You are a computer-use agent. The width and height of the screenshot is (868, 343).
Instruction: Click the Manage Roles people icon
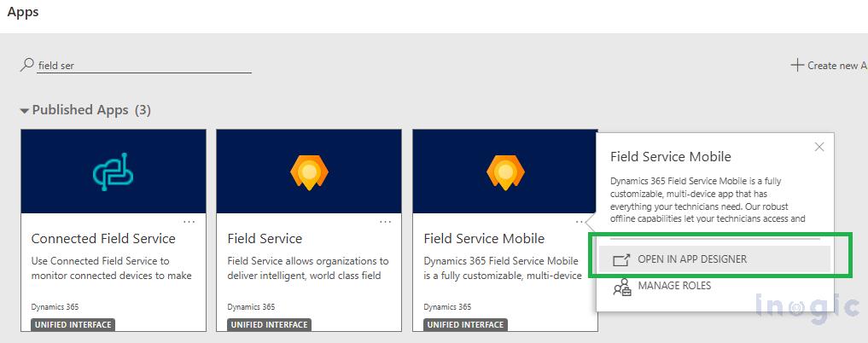point(622,288)
